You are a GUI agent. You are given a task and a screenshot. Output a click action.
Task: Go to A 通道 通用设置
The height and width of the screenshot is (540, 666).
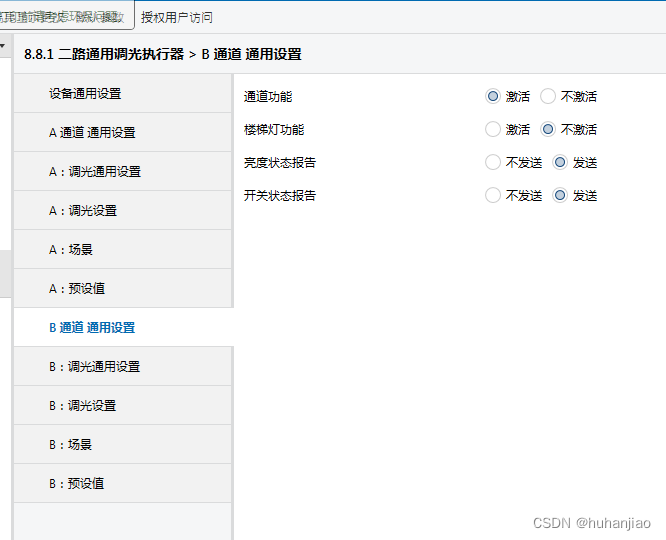92,132
